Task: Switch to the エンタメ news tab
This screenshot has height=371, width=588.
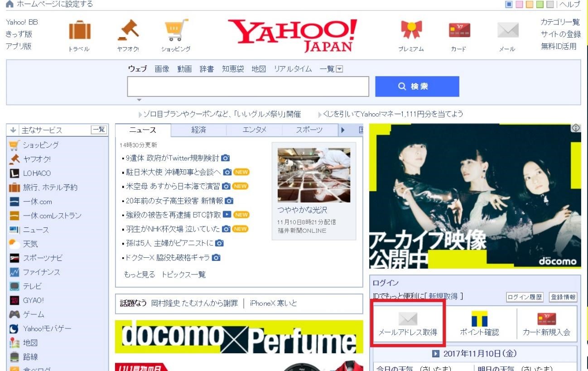Action: pos(254,130)
